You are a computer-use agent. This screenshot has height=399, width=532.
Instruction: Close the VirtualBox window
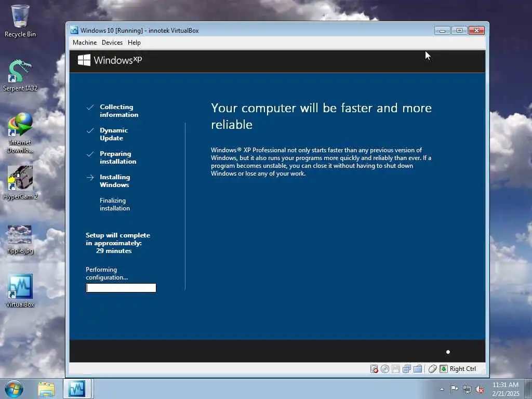tap(477, 31)
